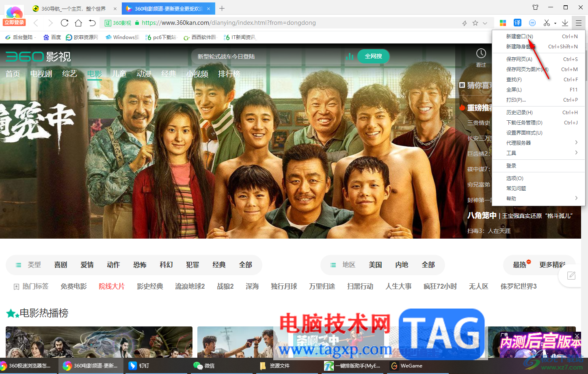Open the pc6下载站 bookmark
The width and height of the screenshot is (588, 374).
click(161, 37)
